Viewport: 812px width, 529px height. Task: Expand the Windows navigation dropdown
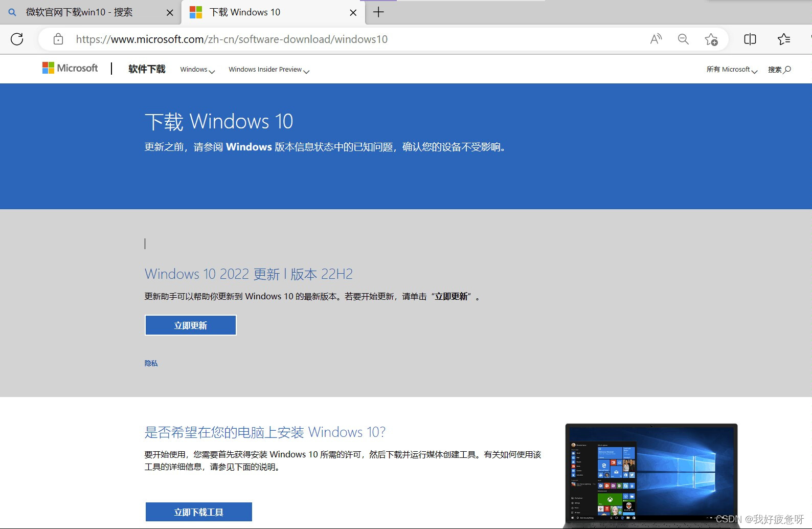[x=197, y=70]
